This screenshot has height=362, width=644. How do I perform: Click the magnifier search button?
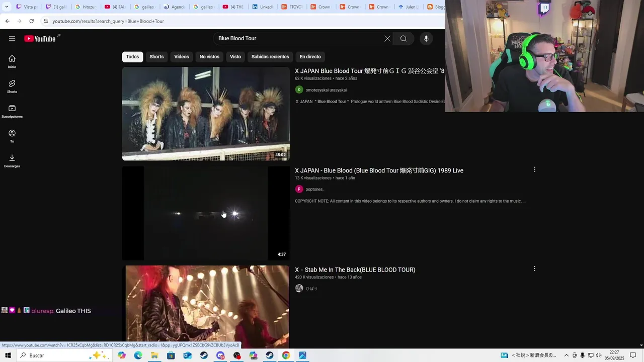[x=404, y=38]
